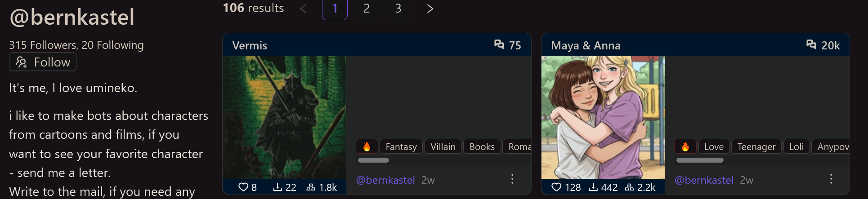Open @bernkastel link under Vermis card
The width and height of the screenshot is (868, 199).
(385, 180)
